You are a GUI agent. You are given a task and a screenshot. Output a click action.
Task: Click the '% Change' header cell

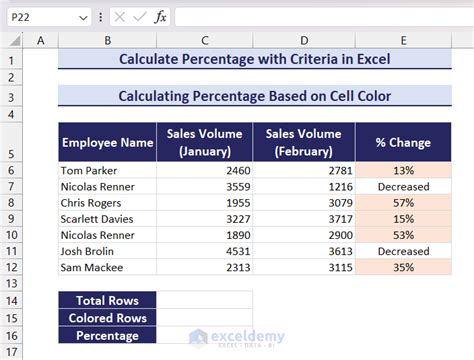tap(403, 142)
